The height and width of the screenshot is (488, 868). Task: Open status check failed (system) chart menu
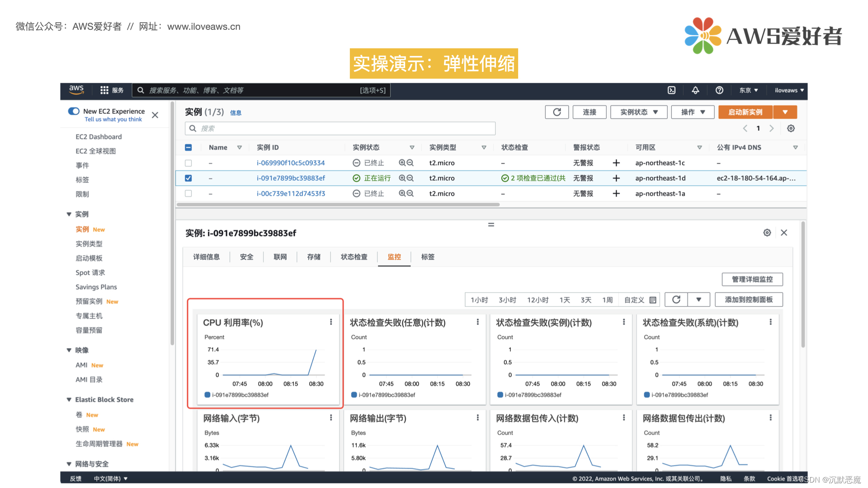click(x=771, y=322)
